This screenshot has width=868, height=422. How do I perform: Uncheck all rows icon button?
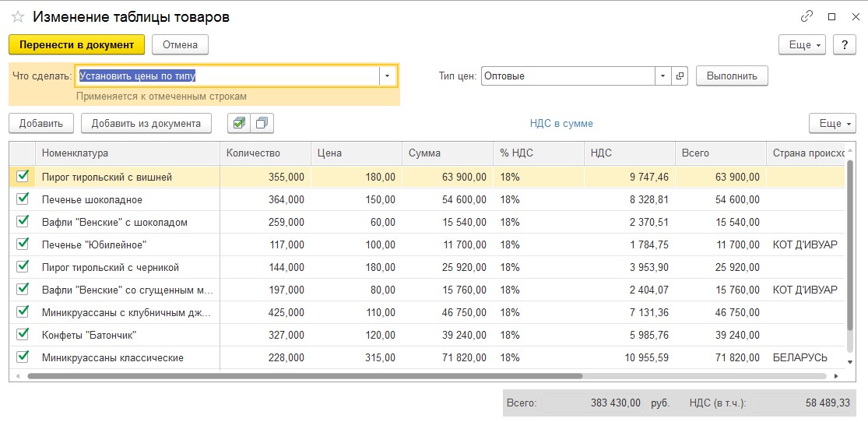[262, 123]
